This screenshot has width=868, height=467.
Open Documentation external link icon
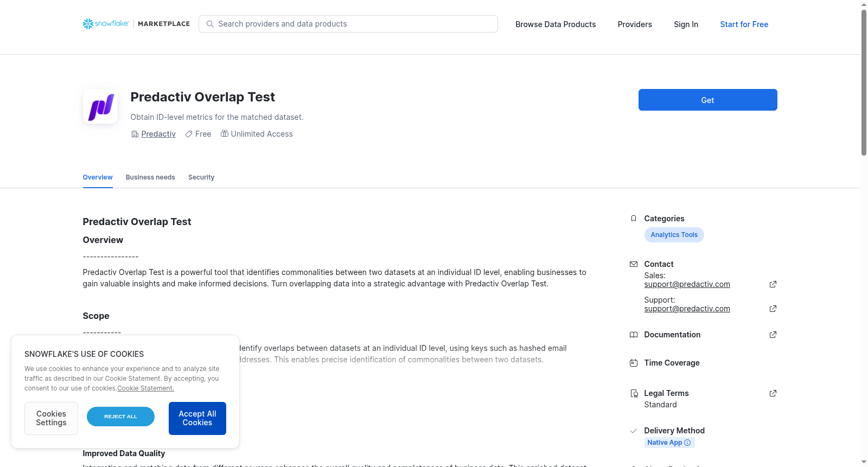pyautogui.click(x=773, y=335)
